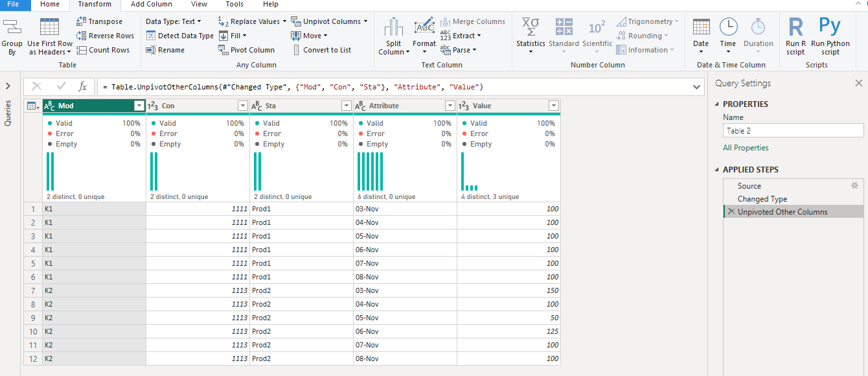Switch to the View tab
Image resolution: width=868 pixels, height=376 pixels.
coord(199,5)
